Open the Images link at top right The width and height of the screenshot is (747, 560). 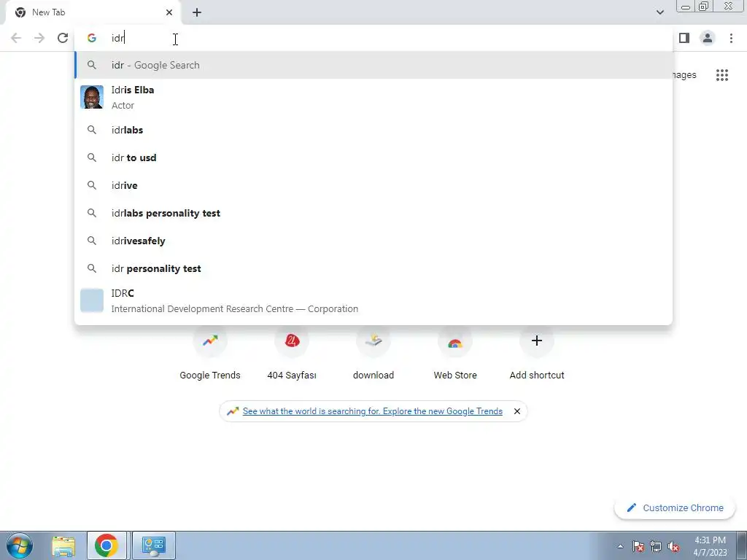point(684,75)
